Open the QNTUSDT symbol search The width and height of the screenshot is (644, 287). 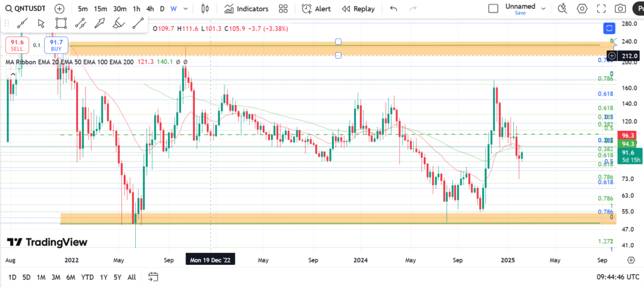(x=25, y=9)
